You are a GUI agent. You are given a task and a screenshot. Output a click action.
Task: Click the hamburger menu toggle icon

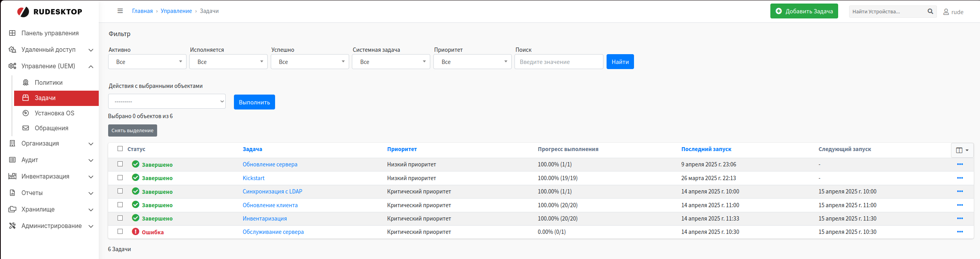(x=120, y=11)
